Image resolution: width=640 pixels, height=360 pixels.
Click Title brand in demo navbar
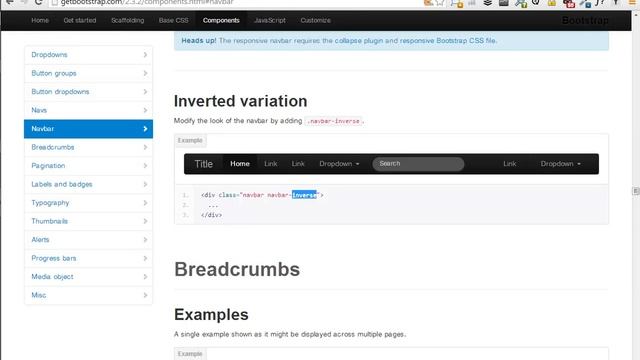[203, 164]
